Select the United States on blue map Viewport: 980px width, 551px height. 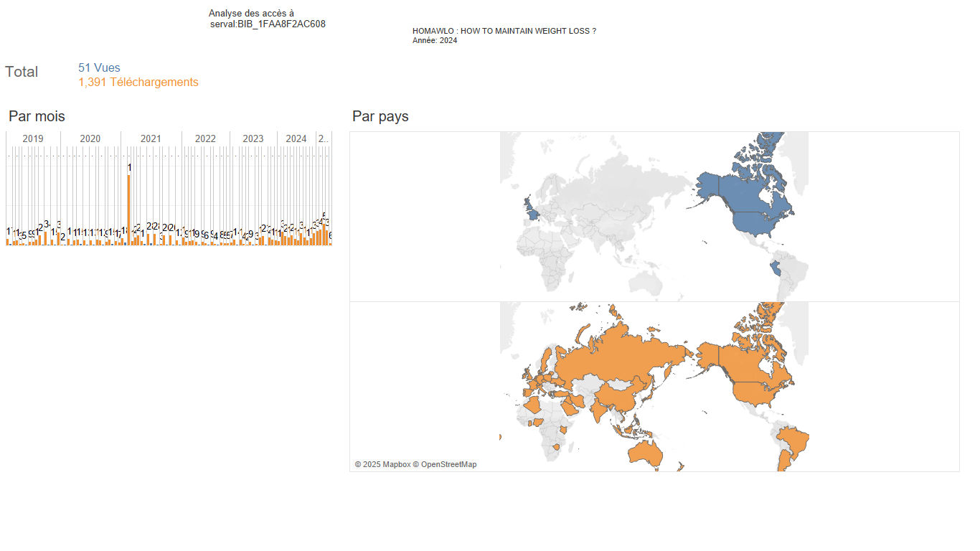coord(762,224)
